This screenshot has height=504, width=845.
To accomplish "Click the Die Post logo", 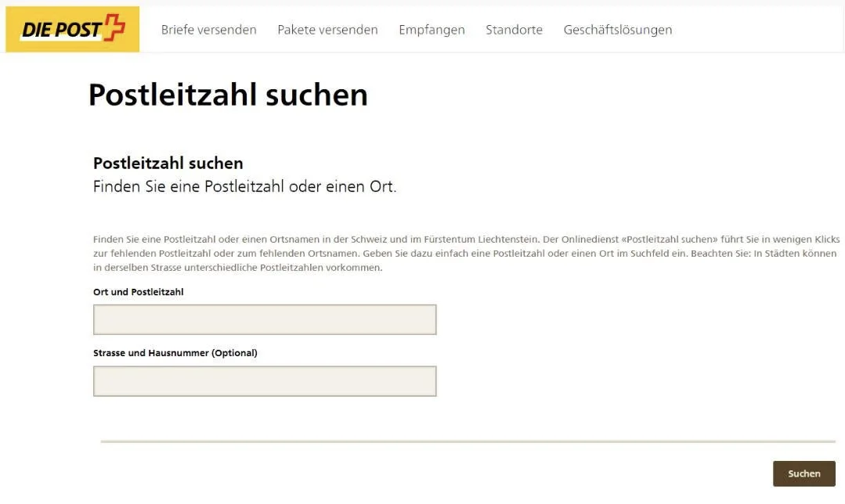I will 73,30.
